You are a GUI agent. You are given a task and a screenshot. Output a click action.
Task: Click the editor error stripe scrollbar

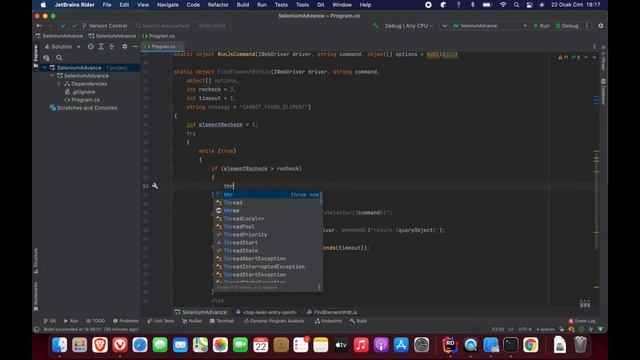coord(596,180)
